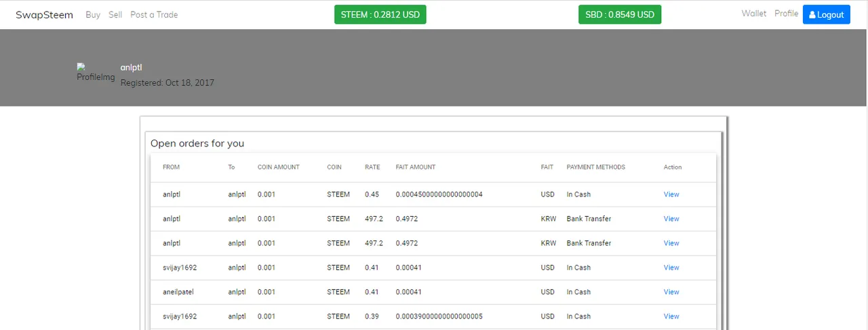Screen dimensions: 868x330
Task: Click the STEEM price badge
Action: pyautogui.click(x=380, y=14)
